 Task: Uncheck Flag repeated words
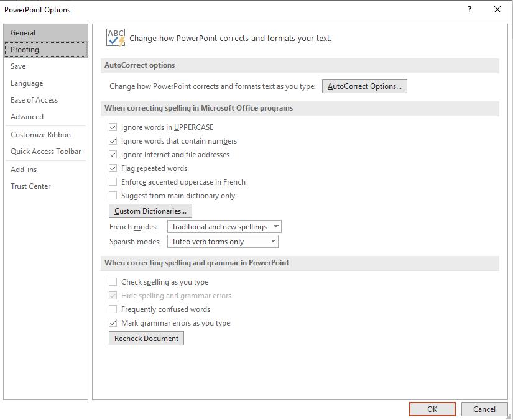(113, 168)
